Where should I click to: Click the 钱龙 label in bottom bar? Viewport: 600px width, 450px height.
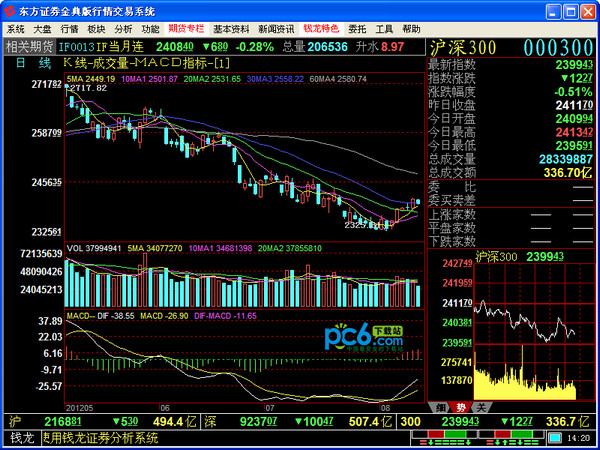tap(21, 438)
